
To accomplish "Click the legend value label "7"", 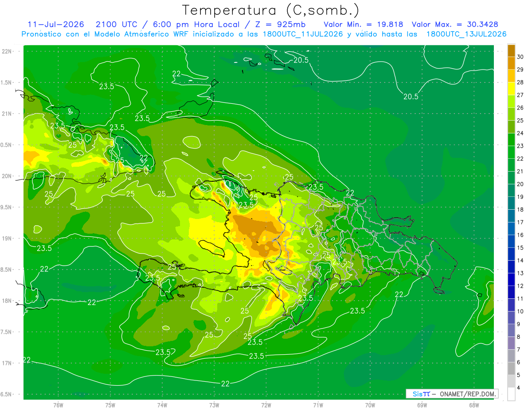I will click(x=519, y=349).
